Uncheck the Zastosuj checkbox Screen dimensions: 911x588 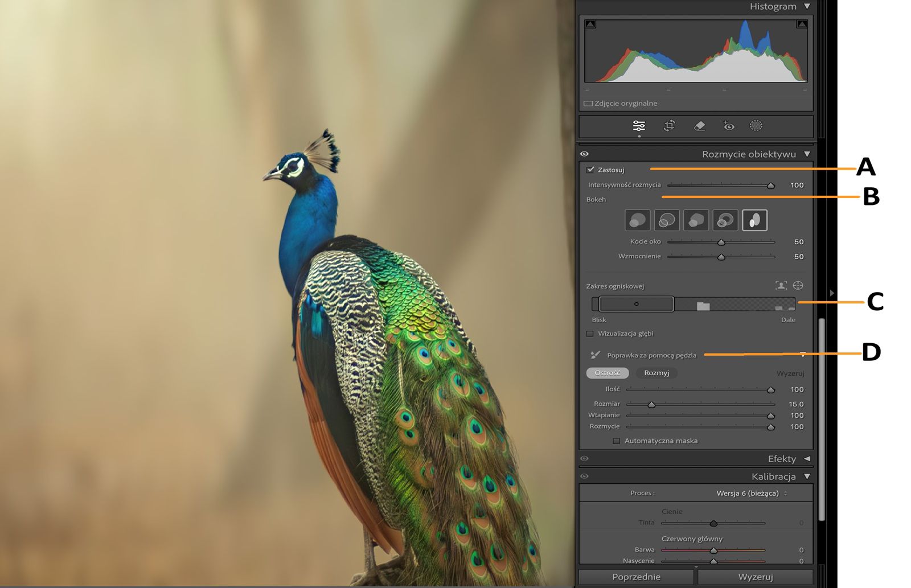[590, 170]
